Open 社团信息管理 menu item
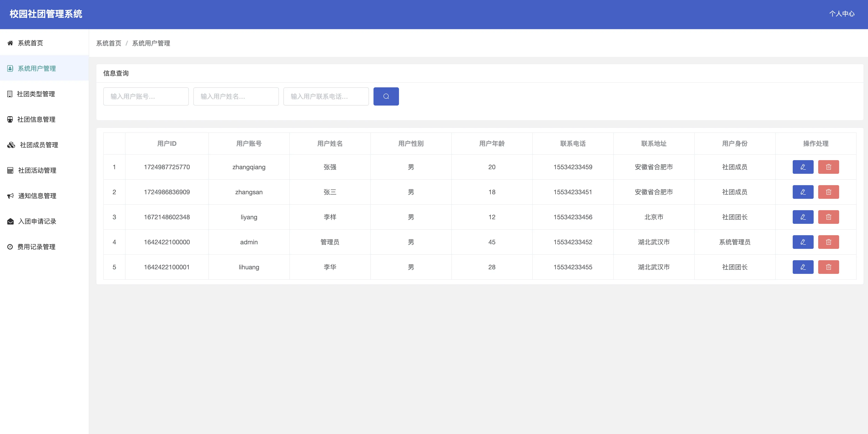 (36, 119)
